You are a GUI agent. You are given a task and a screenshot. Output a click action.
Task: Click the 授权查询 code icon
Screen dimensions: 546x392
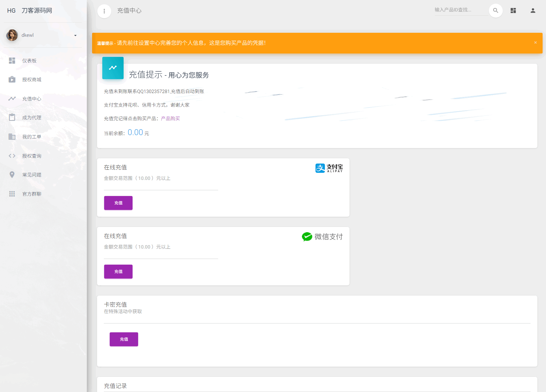pos(12,156)
